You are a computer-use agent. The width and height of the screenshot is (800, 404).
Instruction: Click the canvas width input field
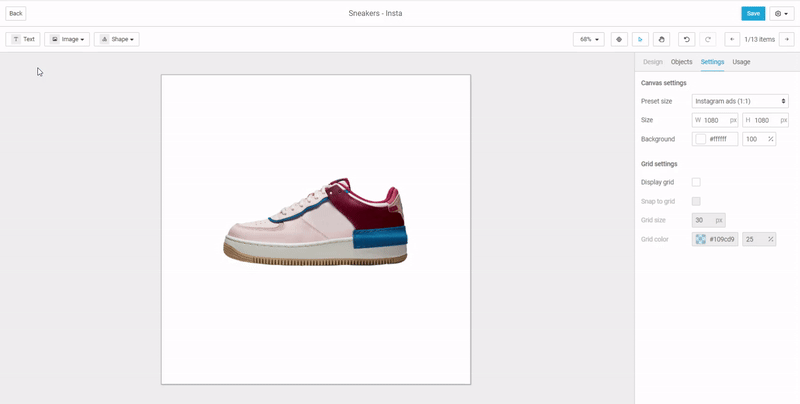click(715, 120)
